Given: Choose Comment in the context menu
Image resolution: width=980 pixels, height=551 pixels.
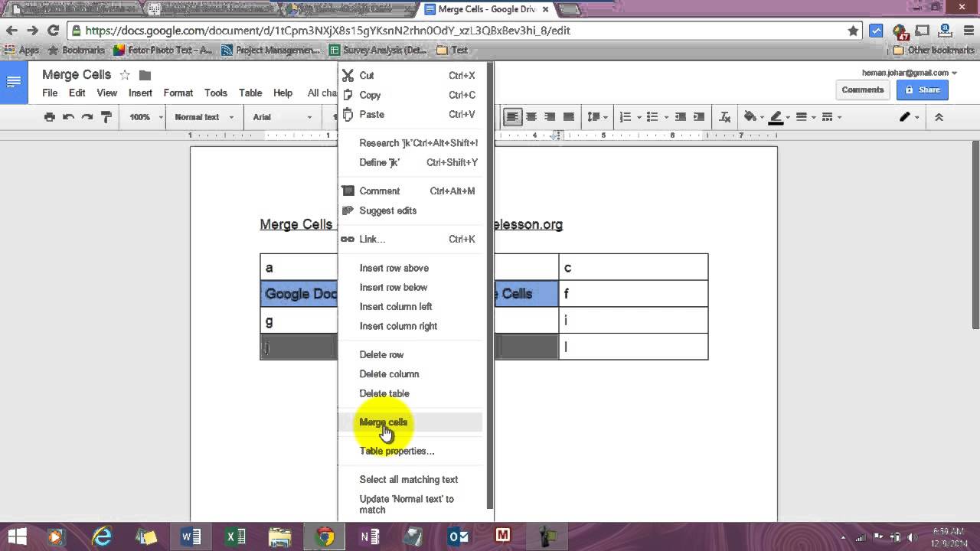Looking at the screenshot, I should [410, 191].
